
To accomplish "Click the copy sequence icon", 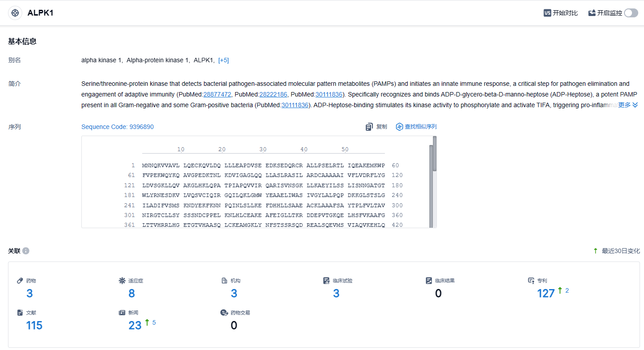I will [369, 127].
